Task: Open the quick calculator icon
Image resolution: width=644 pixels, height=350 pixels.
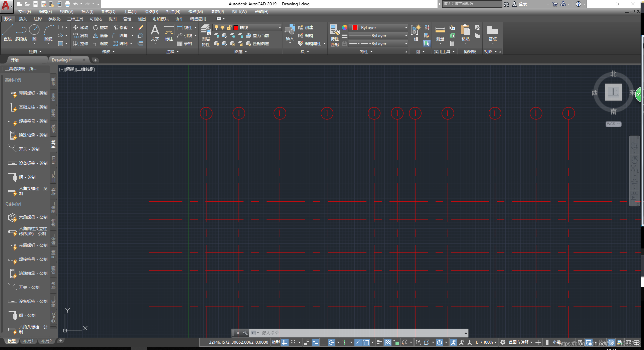Action: (452, 43)
